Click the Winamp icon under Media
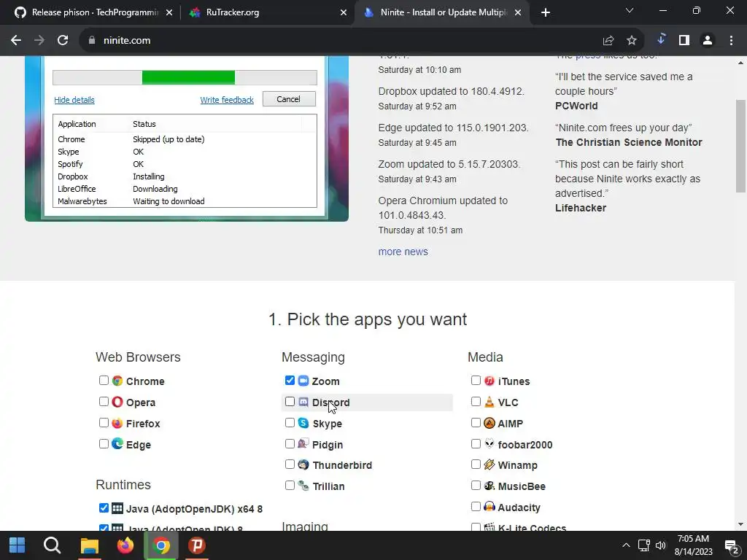The height and width of the screenshot is (560, 747). [489, 464]
